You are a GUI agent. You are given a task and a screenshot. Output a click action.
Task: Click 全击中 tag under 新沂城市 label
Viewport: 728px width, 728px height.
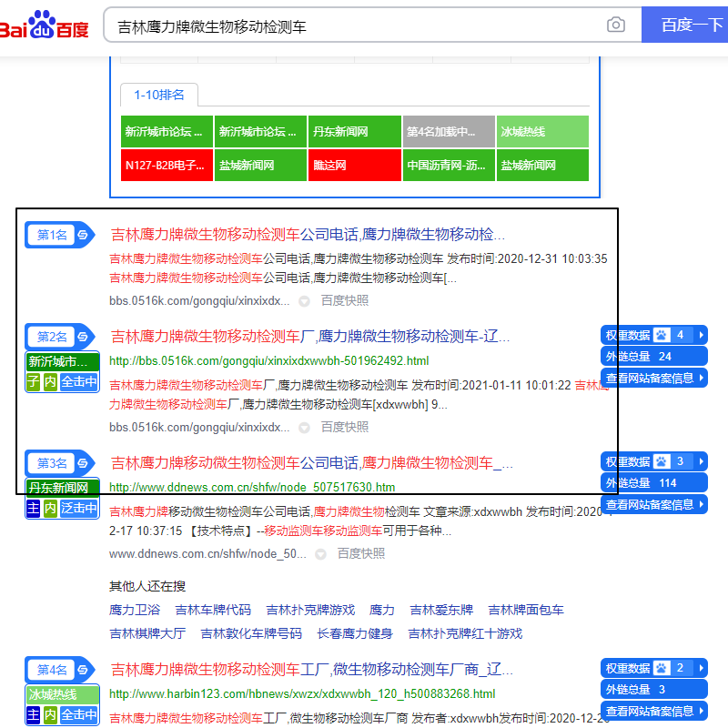point(79,381)
